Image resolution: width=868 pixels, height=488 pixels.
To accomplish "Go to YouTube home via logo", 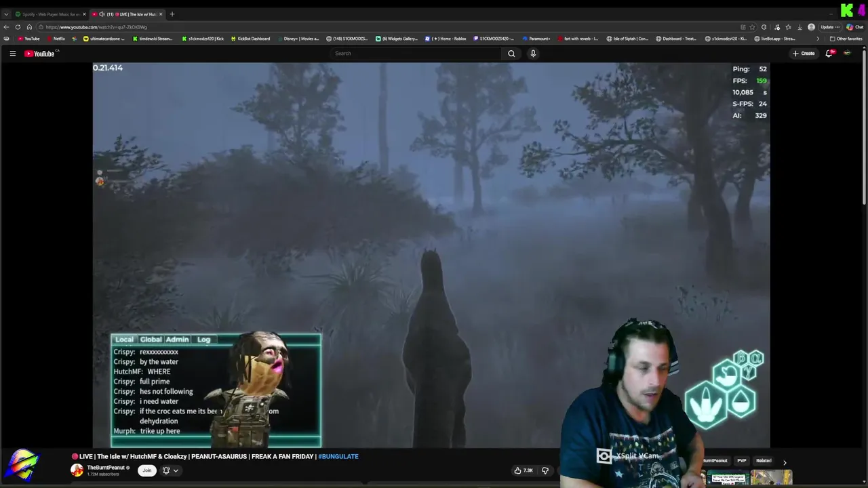I will (39, 54).
